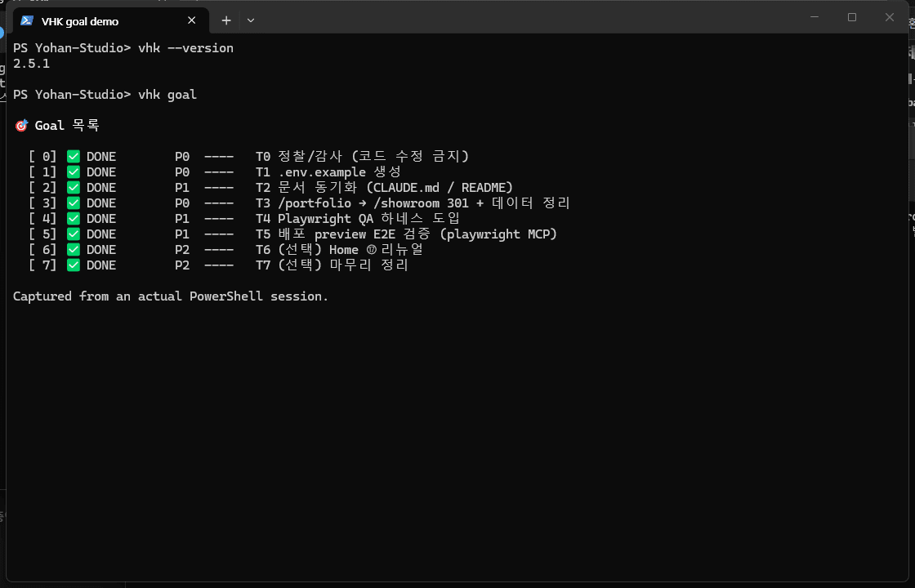Click 'T3 /portfolio → /showroom 301' text
The width and height of the screenshot is (915, 588).
tap(362, 203)
